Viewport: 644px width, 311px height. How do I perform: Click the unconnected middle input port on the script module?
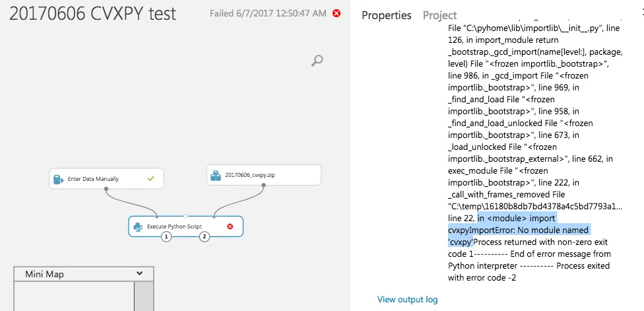[185, 216]
